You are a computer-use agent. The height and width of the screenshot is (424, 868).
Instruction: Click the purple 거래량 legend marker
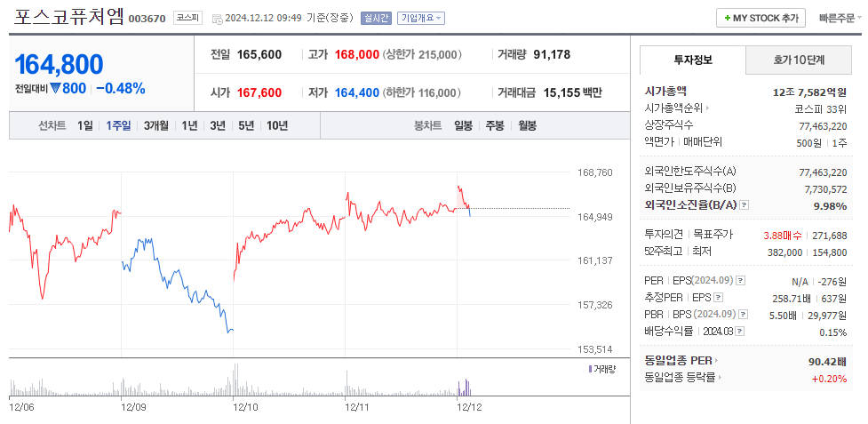tap(590, 369)
